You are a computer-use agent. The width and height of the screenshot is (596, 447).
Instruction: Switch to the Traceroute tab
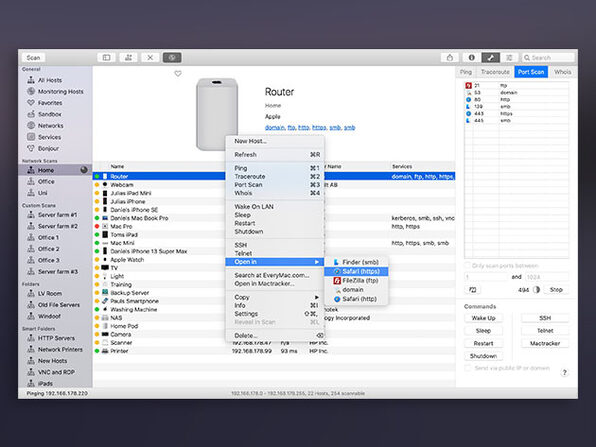click(495, 72)
